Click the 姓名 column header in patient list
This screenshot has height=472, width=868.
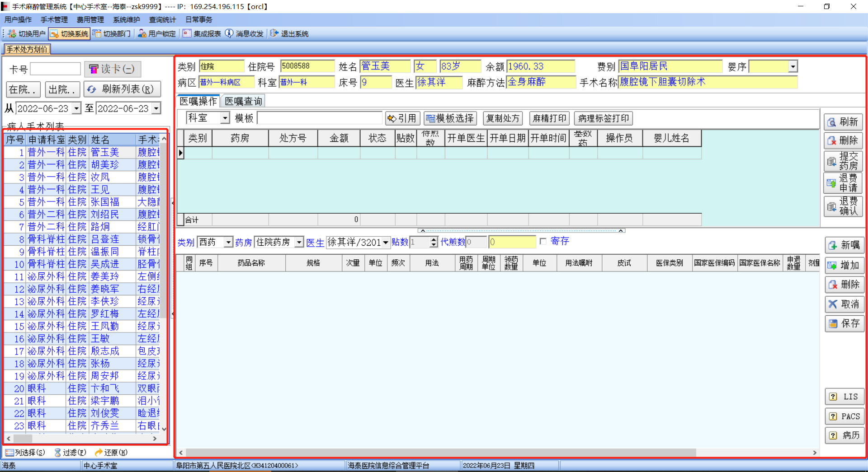click(x=113, y=140)
